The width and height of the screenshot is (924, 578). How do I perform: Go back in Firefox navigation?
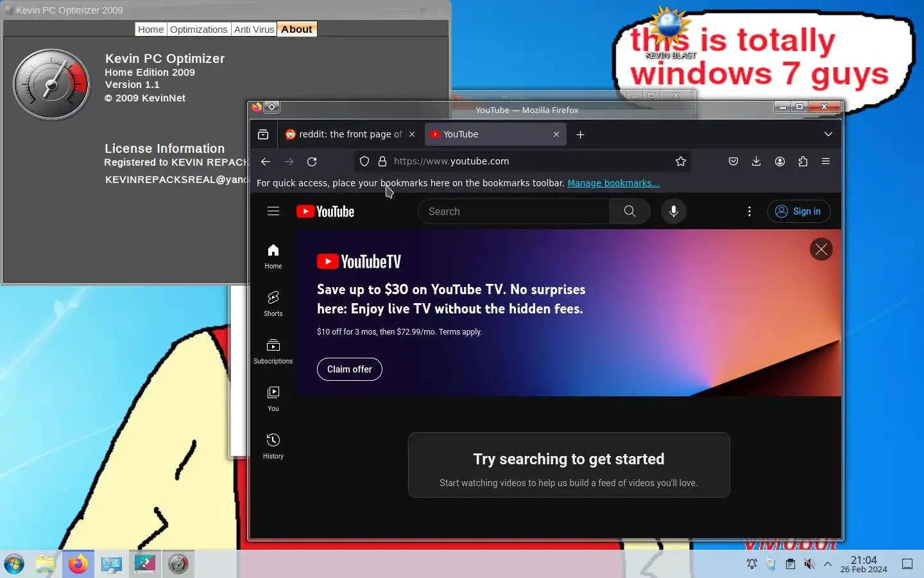pos(266,161)
